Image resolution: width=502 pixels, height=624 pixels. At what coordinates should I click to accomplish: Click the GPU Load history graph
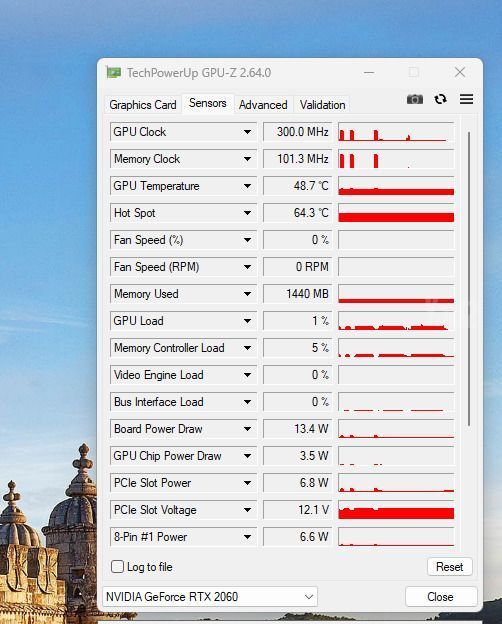pos(396,321)
